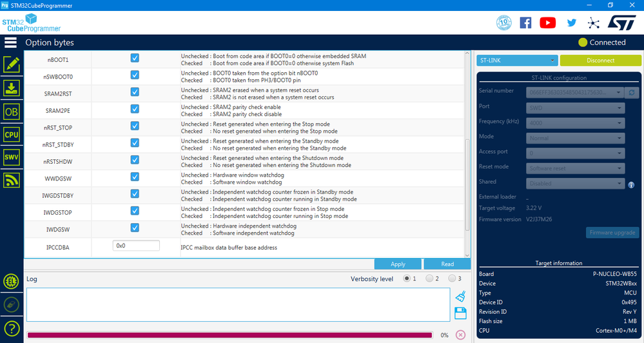Click the Firmware upgrade button
The image size is (644, 343).
[612, 233]
